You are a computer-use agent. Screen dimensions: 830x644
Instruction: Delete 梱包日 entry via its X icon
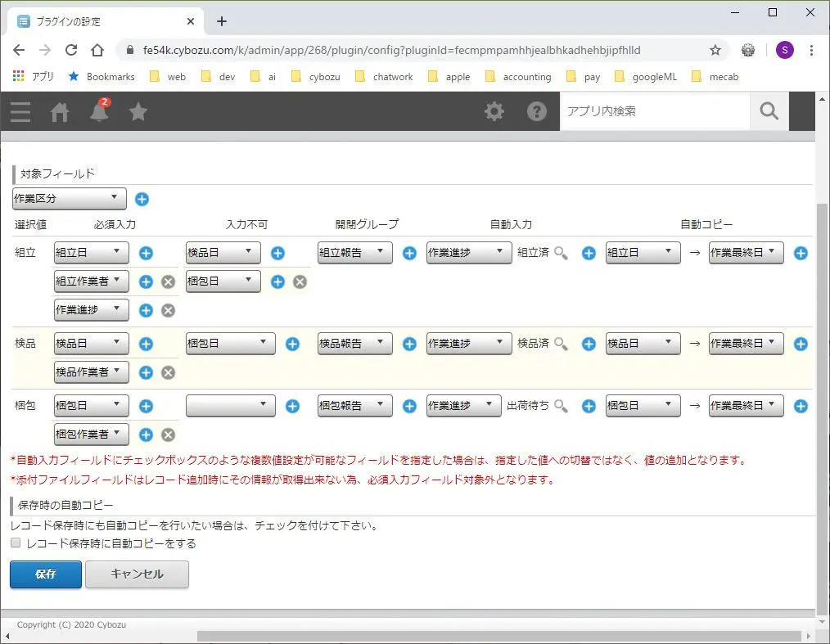(300, 281)
